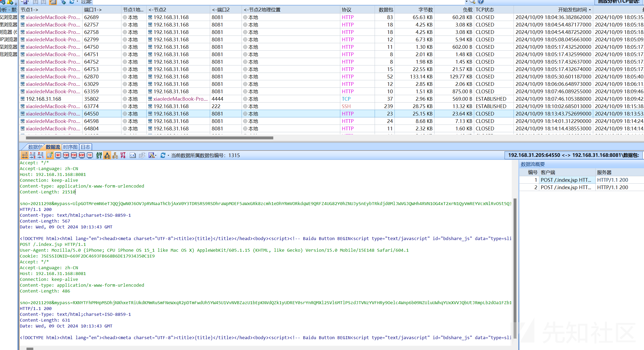
Task: Click the save data stream icon
Action: coord(151,155)
